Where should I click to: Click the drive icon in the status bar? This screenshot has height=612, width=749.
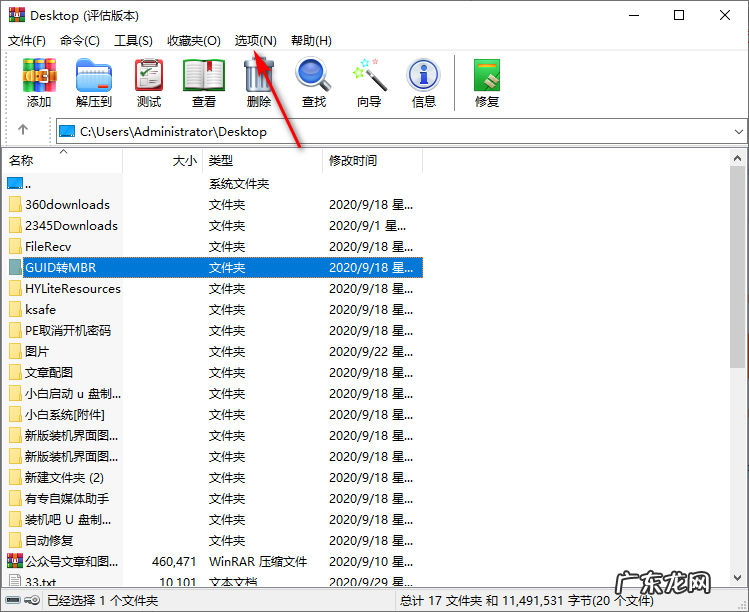click(13, 600)
